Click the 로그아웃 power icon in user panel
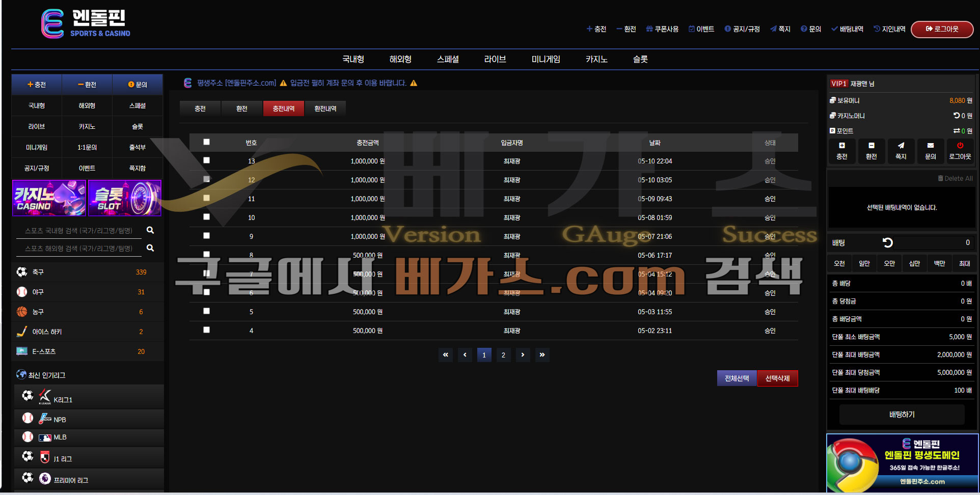 pos(960,146)
